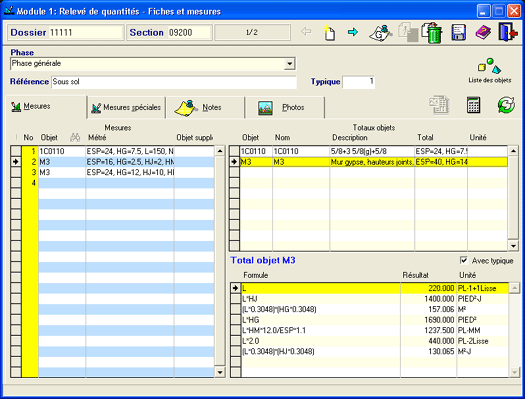Open the Notes tab

coord(205,107)
